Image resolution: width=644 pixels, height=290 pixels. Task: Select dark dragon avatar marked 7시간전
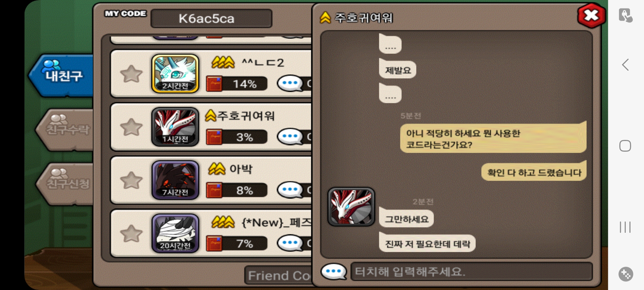(175, 180)
